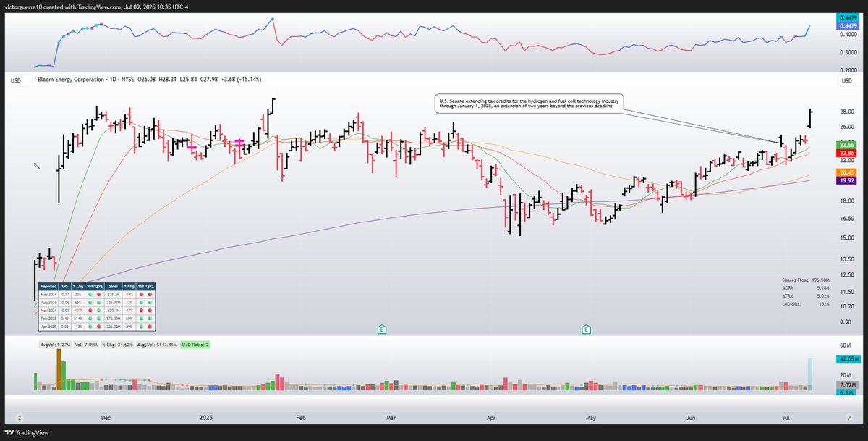Image resolution: width=868 pixels, height=441 pixels.
Task: Click the green U/D Ratio: 2 label
Action: [195, 345]
